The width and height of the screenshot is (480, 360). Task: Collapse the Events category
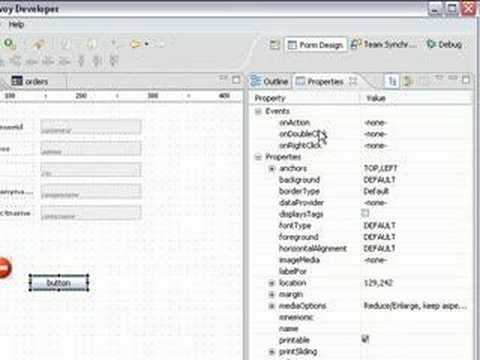258,111
